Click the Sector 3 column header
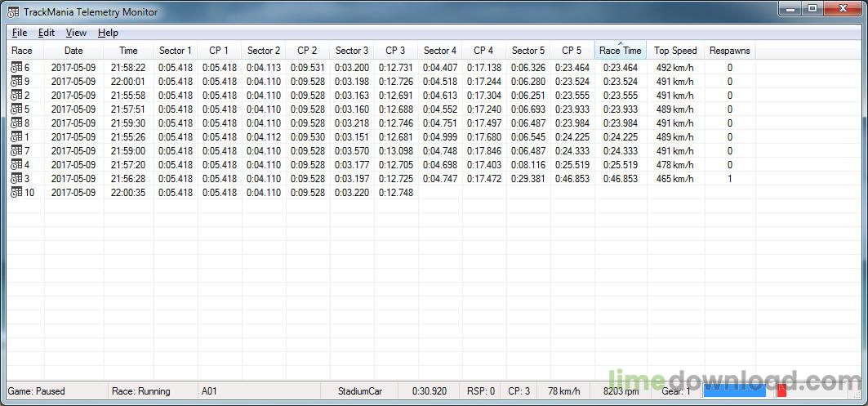The image size is (868, 406). pyautogui.click(x=351, y=51)
